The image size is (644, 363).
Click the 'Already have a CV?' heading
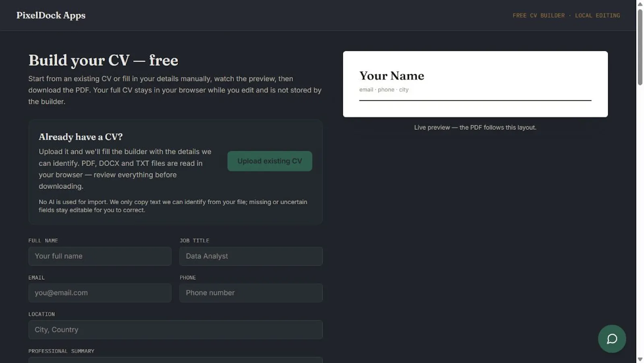[x=80, y=137]
